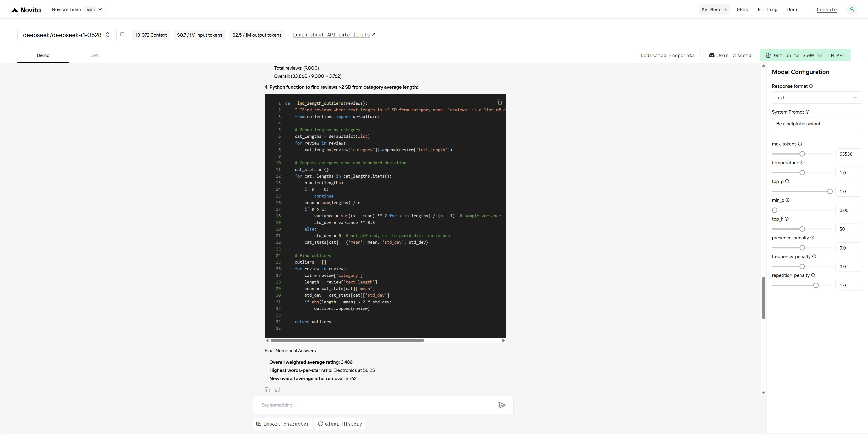The width and height of the screenshot is (868, 443).
Task: Open the Console link
Action: click(827, 10)
